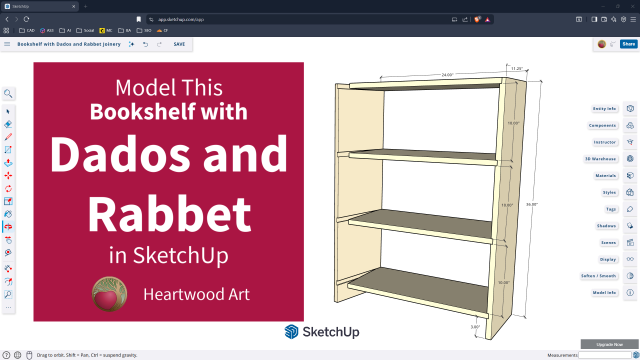
Task: Click the Scenes panel icon
Action: tap(630, 242)
